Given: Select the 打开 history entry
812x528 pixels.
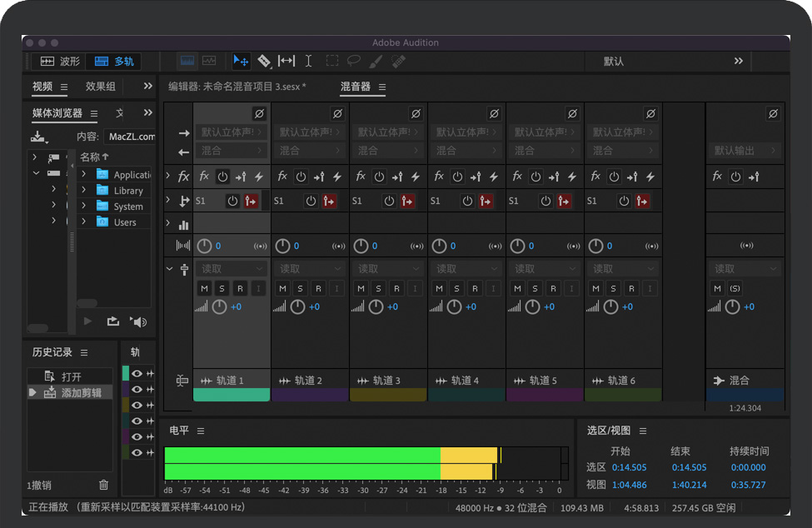Looking at the screenshot, I should 71,376.
